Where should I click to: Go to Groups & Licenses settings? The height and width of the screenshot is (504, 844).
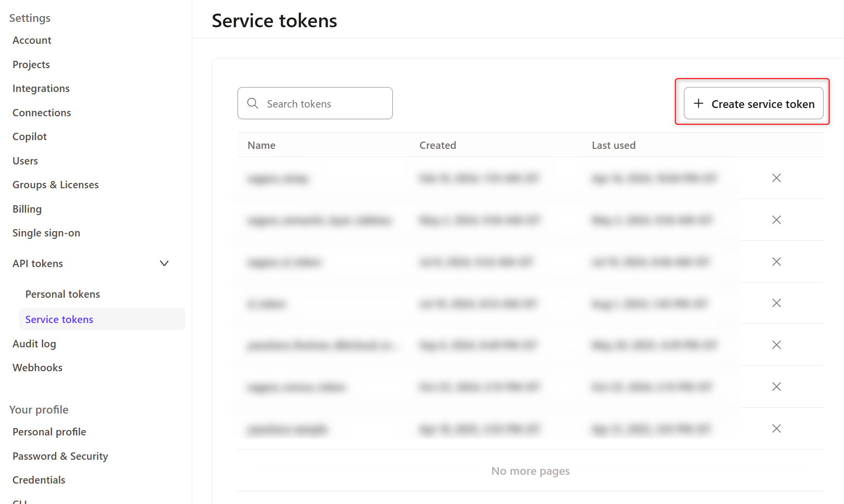55,185
